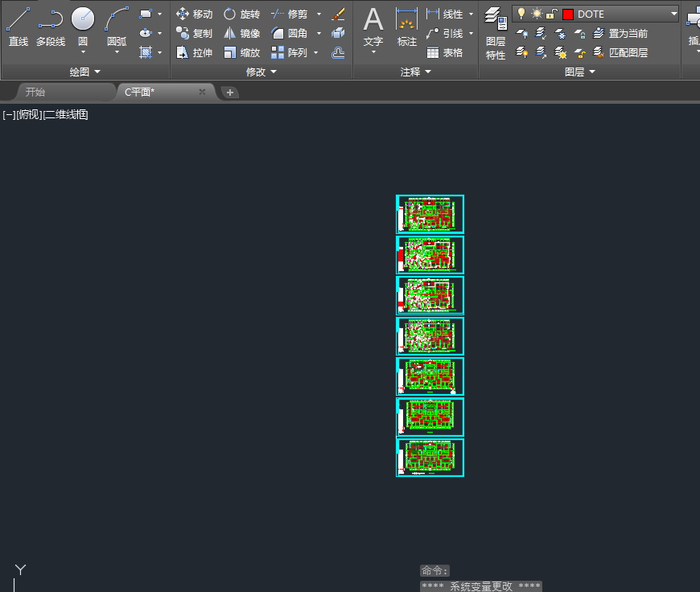Choose the Array (阵列) tool
The image size is (700, 592).
(290, 52)
